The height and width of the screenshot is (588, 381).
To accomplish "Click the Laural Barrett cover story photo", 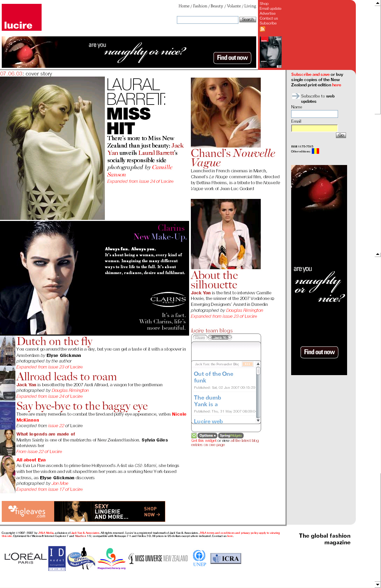I will point(52,148).
